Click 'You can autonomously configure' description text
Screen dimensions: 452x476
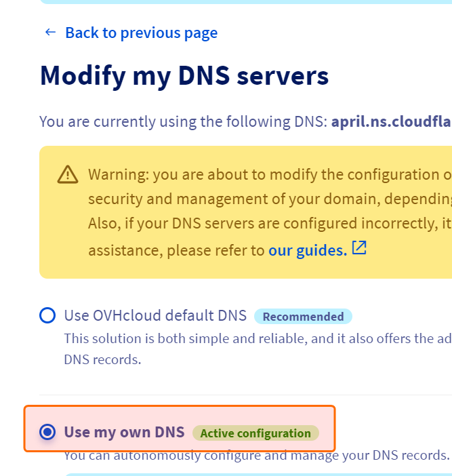(x=256, y=455)
